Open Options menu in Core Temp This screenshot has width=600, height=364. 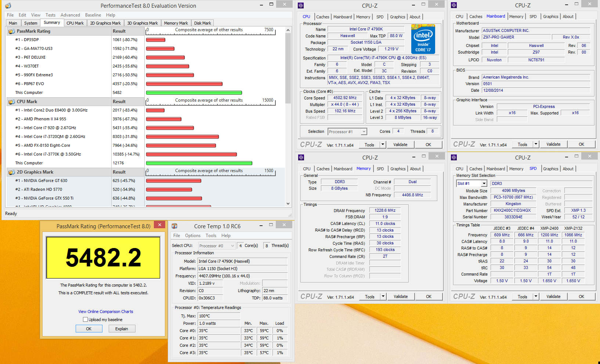click(193, 236)
